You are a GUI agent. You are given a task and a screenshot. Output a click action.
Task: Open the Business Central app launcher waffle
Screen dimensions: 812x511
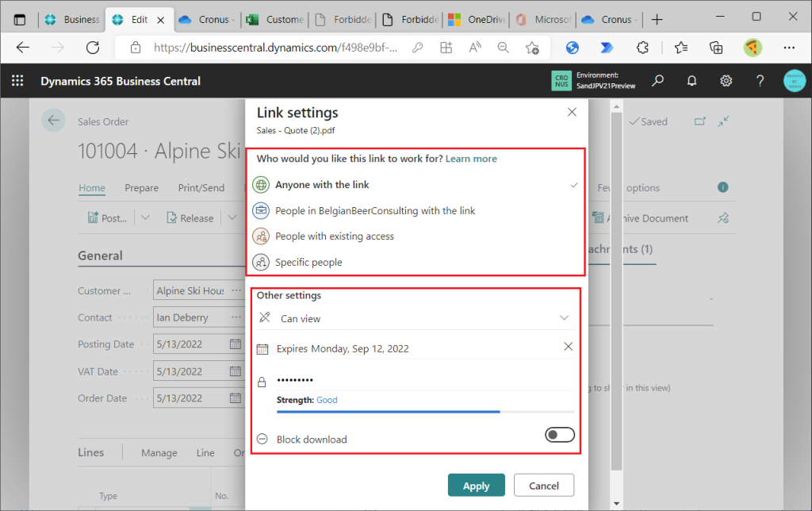coord(17,81)
